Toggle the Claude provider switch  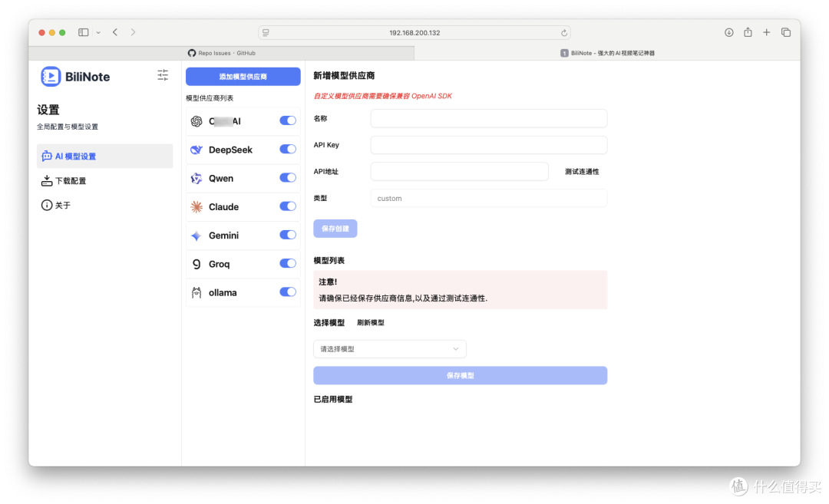pyautogui.click(x=288, y=206)
